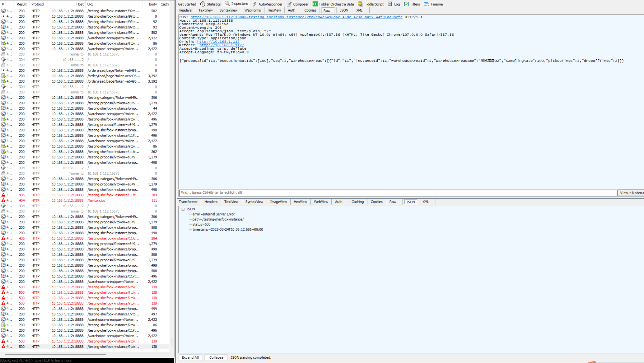Open response WebView tab
The image size is (644, 363).
coord(321,202)
